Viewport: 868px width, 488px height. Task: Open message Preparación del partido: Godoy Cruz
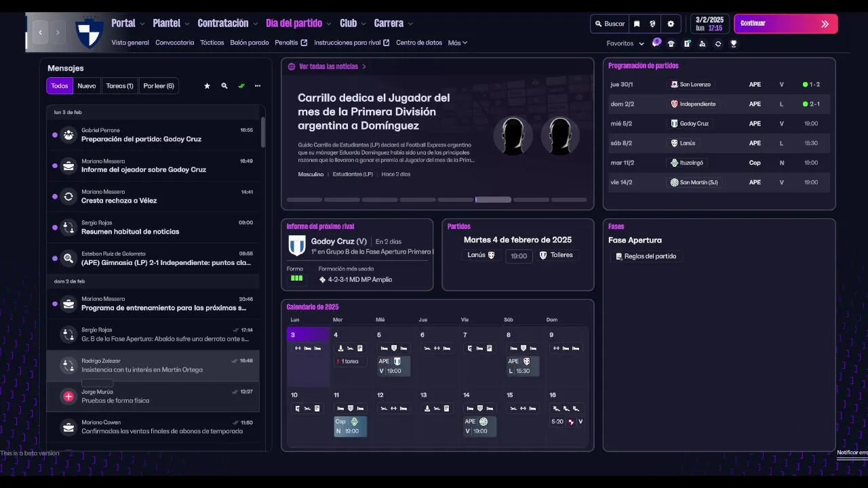[153, 135]
